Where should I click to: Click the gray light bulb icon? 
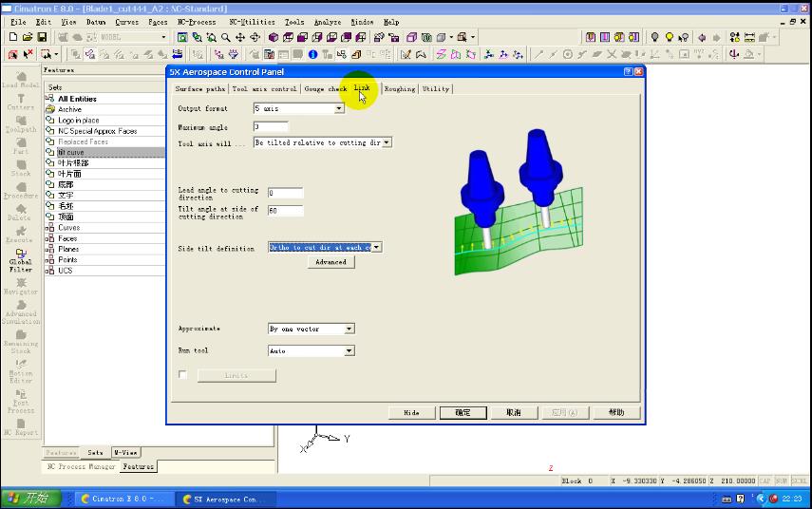click(x=654, y=37)
